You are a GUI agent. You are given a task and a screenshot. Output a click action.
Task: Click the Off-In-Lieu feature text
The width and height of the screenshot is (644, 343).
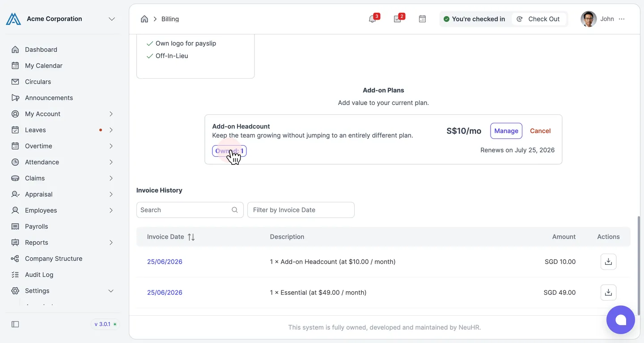(x=172, y=56)
